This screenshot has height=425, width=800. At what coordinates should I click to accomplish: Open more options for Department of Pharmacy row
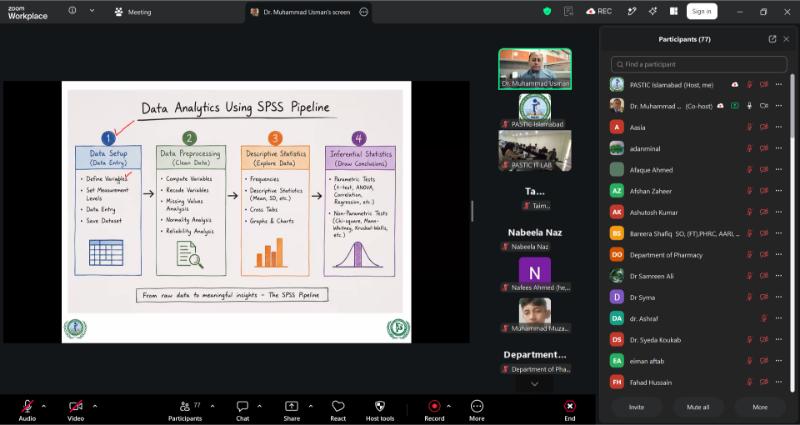(x=779, y=255)
